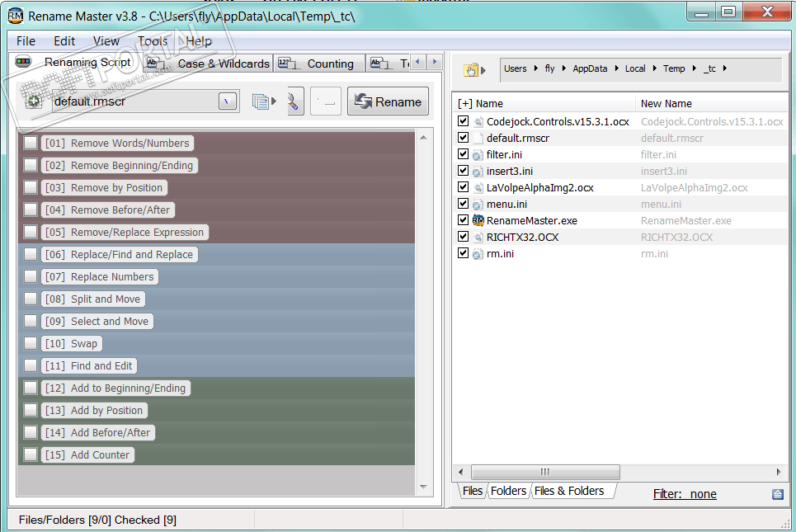This screenshot has height=532, width=796.
Task: Enable step [12] Add to Beginning/Ending checkbox
Action: [31, 388]
